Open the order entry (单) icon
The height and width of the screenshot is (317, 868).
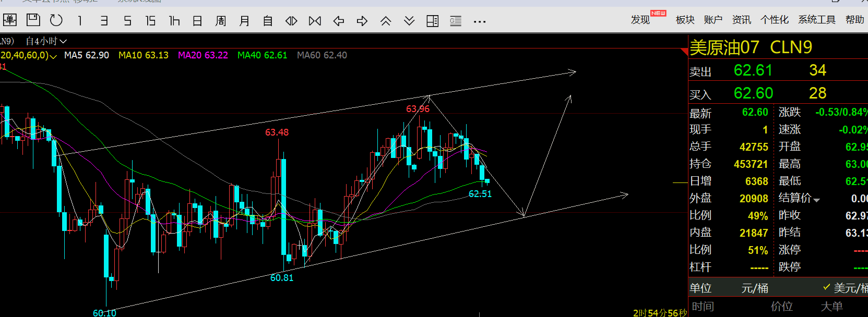tap(10, 20)
